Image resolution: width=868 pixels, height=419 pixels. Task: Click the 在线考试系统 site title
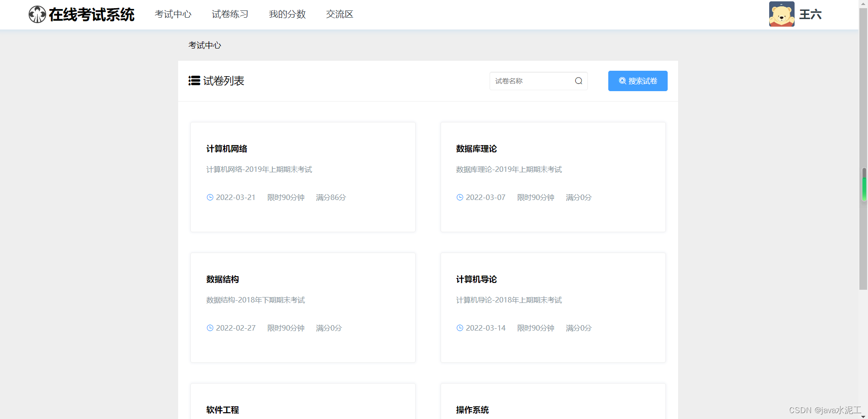pyautogui.click(x=92, y=15)
